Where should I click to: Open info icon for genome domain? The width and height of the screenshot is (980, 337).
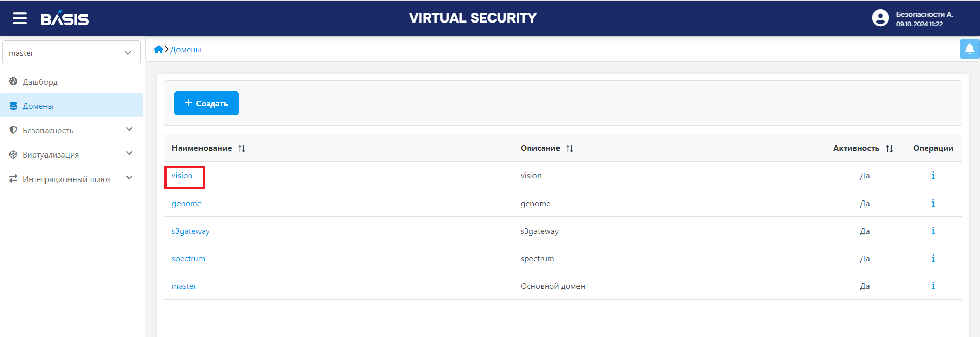(x=933, y=203)
